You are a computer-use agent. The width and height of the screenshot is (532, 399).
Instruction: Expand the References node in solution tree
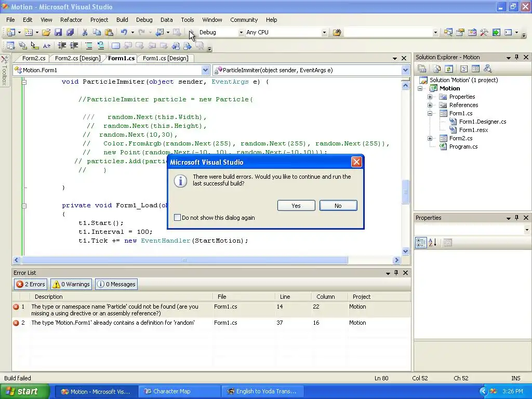click(x=430, y=105)
